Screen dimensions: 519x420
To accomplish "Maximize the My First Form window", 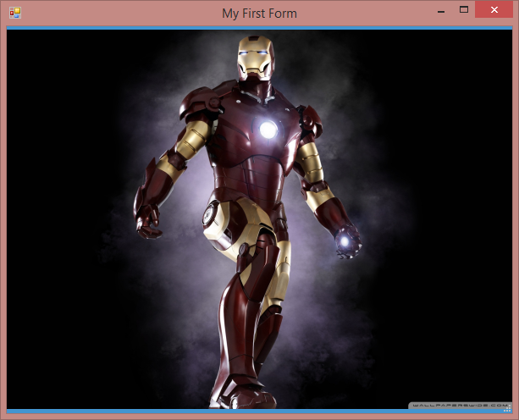I will (464, 10).
